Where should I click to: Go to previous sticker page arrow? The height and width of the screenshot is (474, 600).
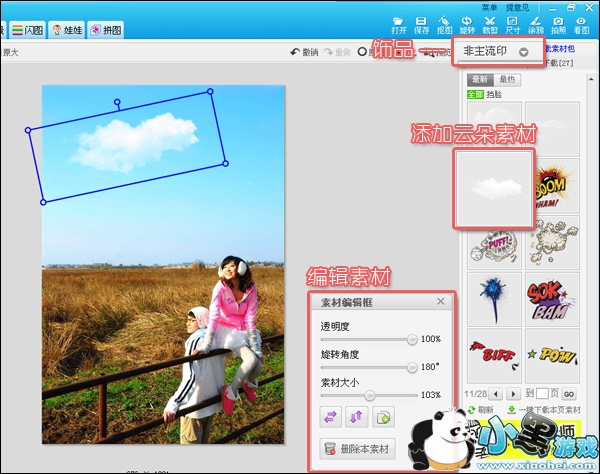(496, 393)
